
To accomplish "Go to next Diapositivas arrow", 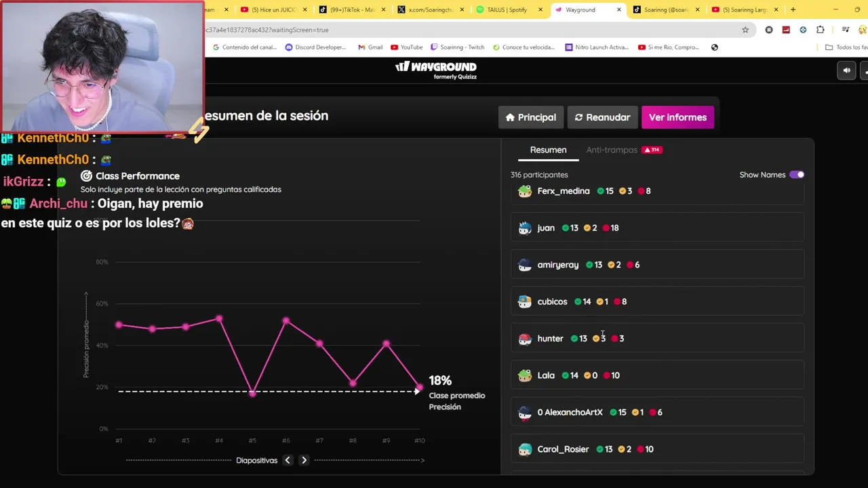I will [x=304, y=460].
